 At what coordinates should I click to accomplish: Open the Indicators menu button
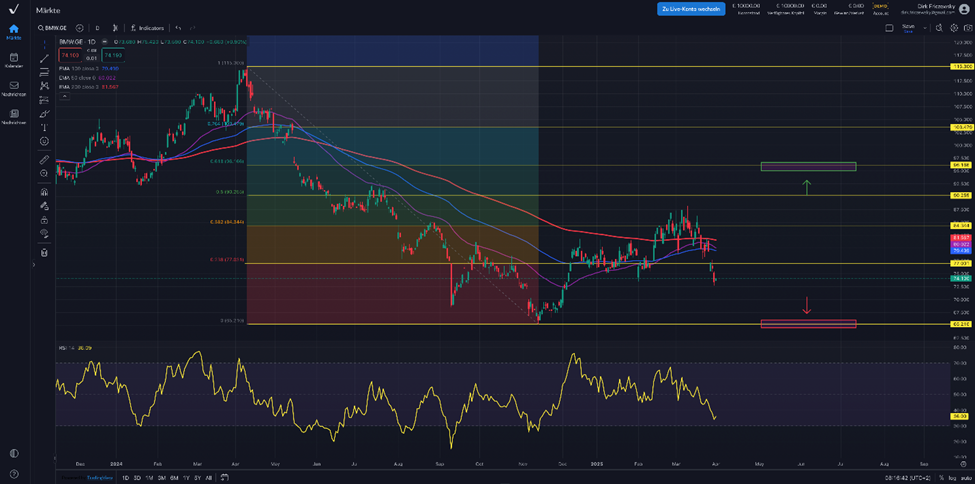pyautogui.click(x=148, y=28)
